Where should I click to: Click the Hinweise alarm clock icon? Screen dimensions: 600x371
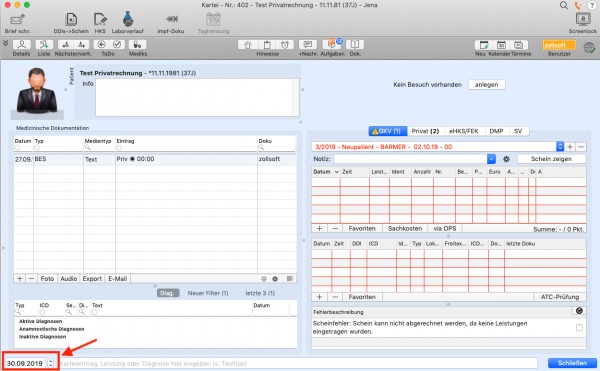285,45
